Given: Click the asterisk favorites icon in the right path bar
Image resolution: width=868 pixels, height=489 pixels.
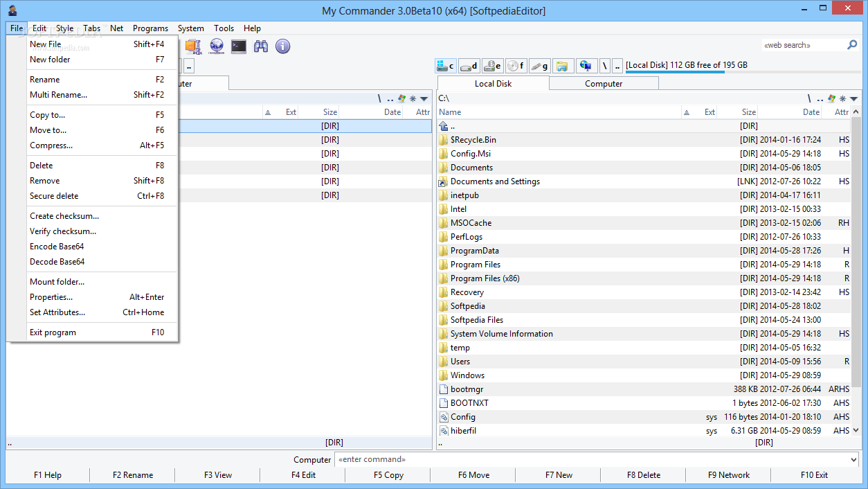Looking at the screenshot, I should pyautogui.click(x=842, y=98).
